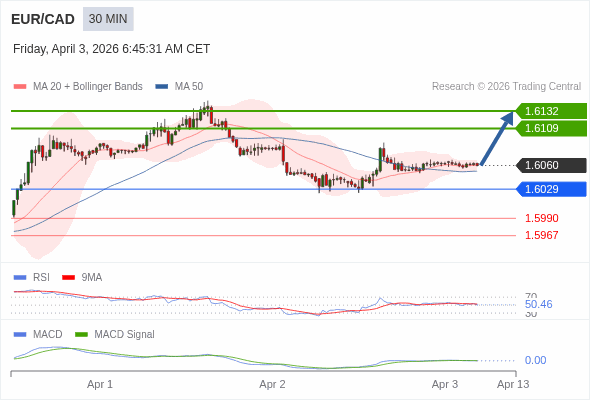
Task: Click the RSI value 50.46
Action: [539, 304]
